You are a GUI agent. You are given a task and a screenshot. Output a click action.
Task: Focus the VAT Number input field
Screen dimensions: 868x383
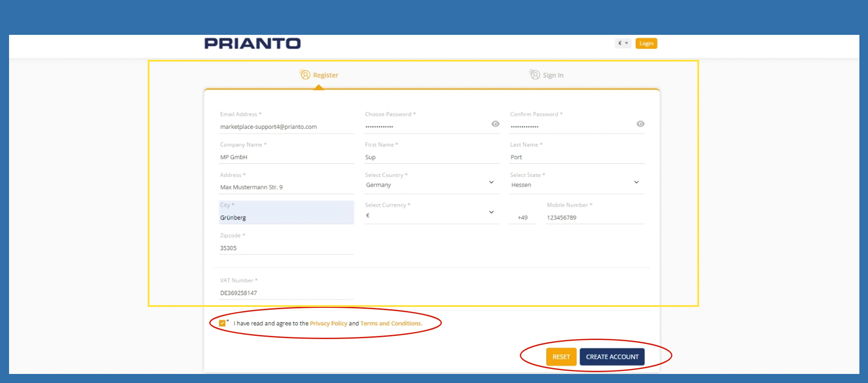coord(286,293)
